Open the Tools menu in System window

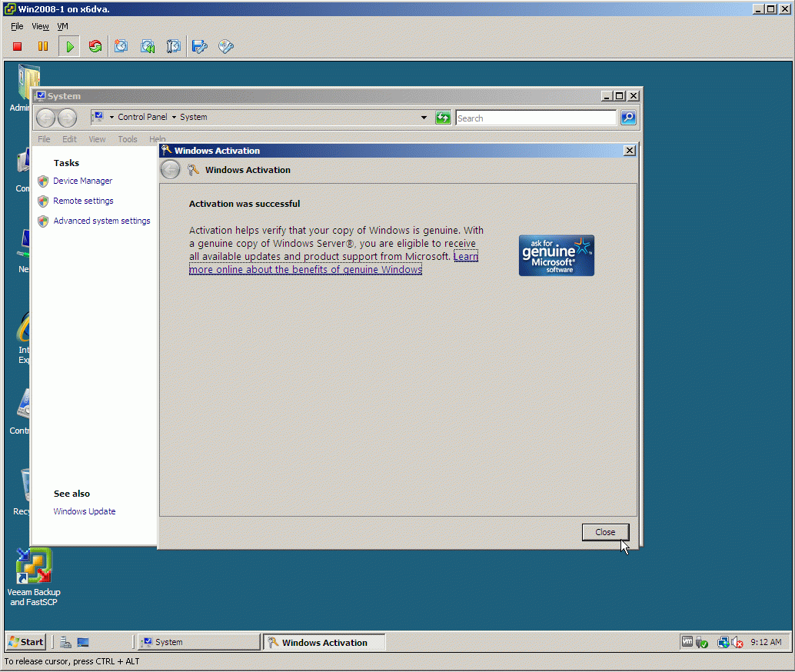pos(128,139)
